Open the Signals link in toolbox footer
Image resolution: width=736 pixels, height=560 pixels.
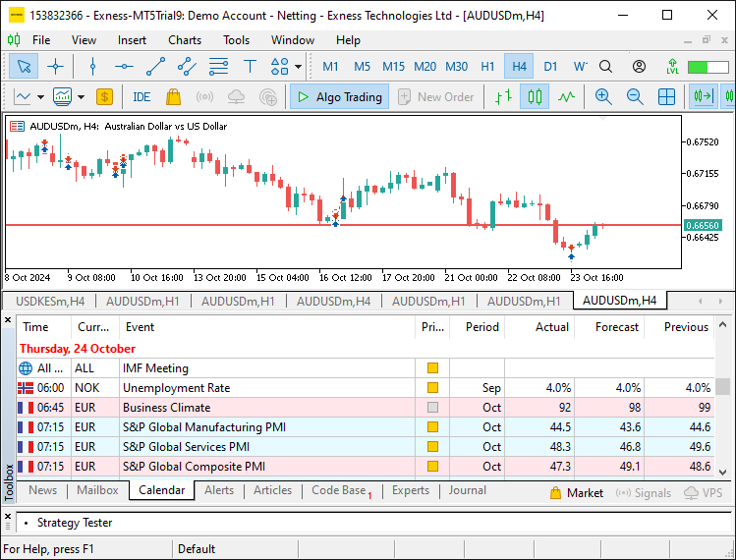(643, 493)
